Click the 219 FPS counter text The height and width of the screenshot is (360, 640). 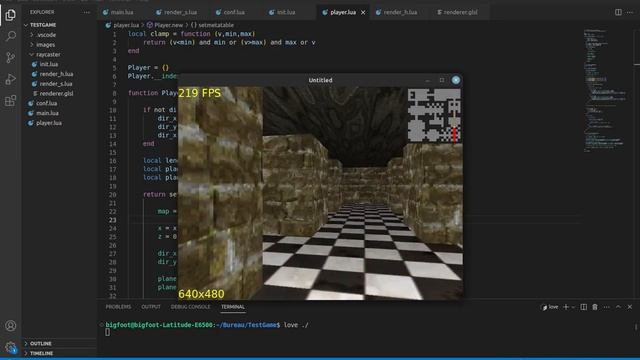(200, 93)
